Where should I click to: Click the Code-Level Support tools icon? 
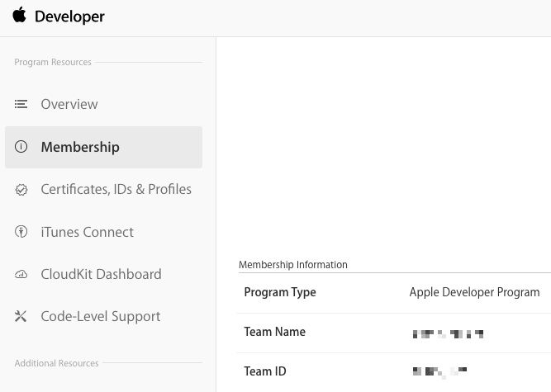click(x=21, y=316)
